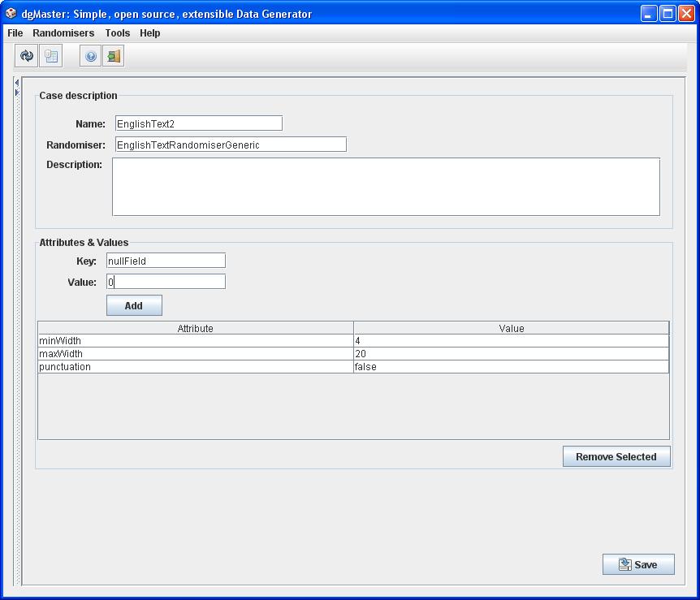Save the case with Save button
Viewport: 700px width, 600px height.
click(x=638, y=564)
